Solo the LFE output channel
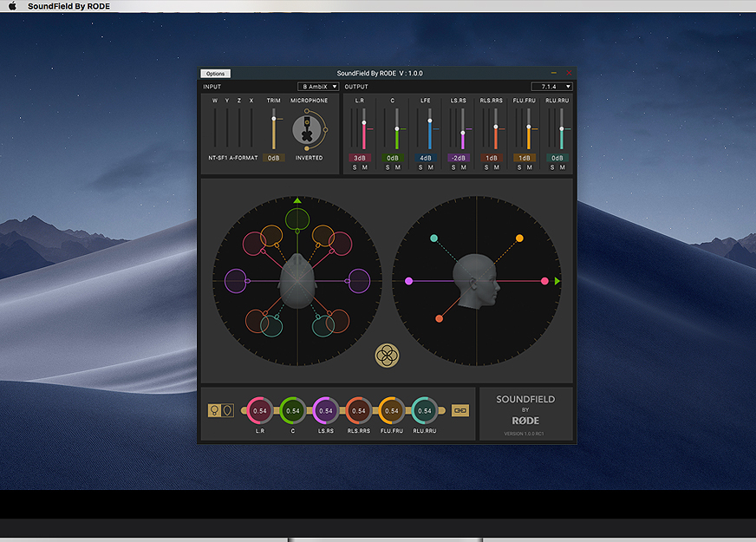Image resolution: width=756 pixels, height=542 pixels. [x=420, y=167]
